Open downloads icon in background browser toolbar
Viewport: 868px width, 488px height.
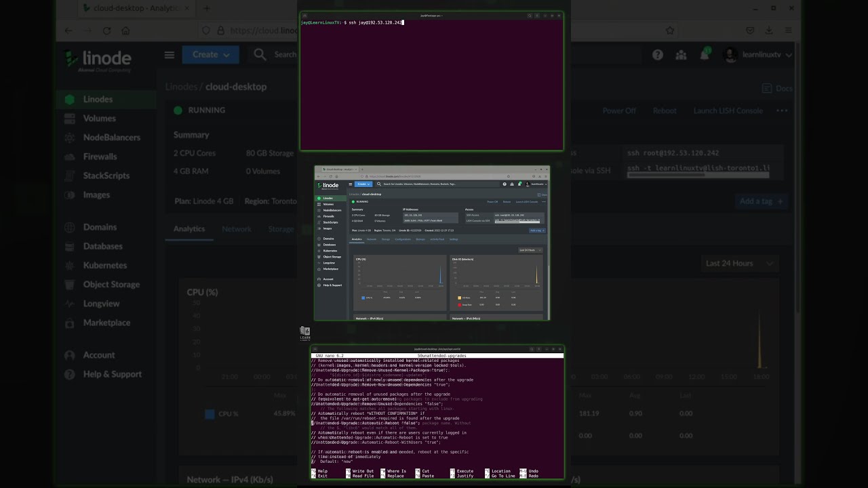769,30
